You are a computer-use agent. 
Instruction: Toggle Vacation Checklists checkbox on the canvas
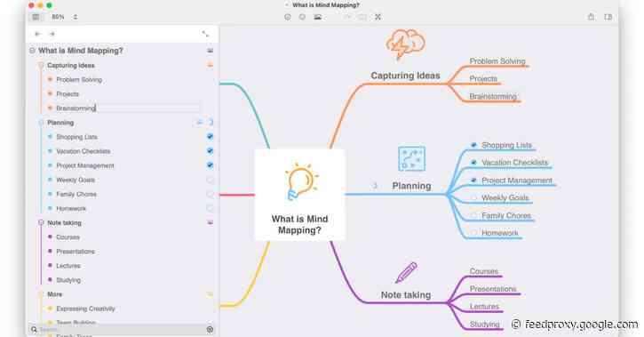click(473, 163)
